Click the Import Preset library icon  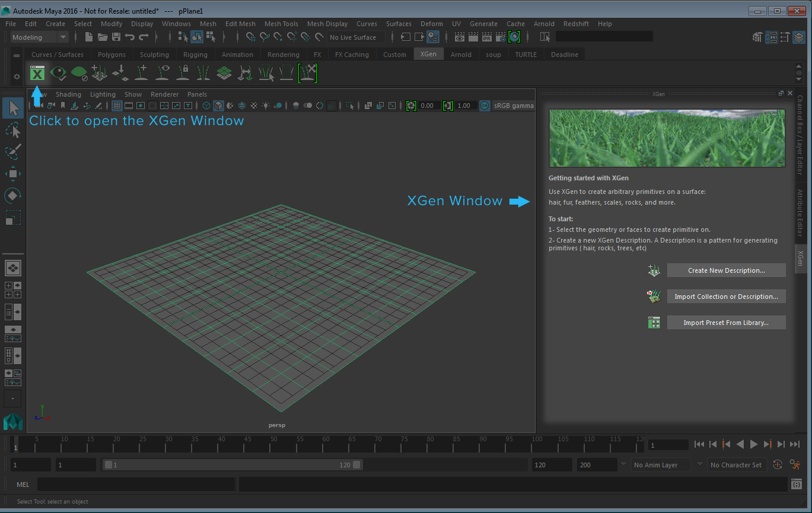[654, 323]
